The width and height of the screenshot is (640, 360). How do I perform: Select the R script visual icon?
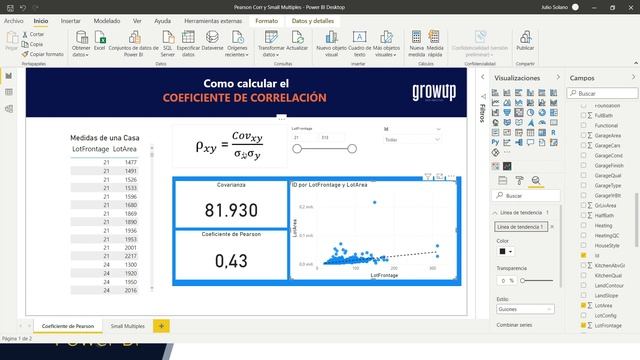pos(553,133)
